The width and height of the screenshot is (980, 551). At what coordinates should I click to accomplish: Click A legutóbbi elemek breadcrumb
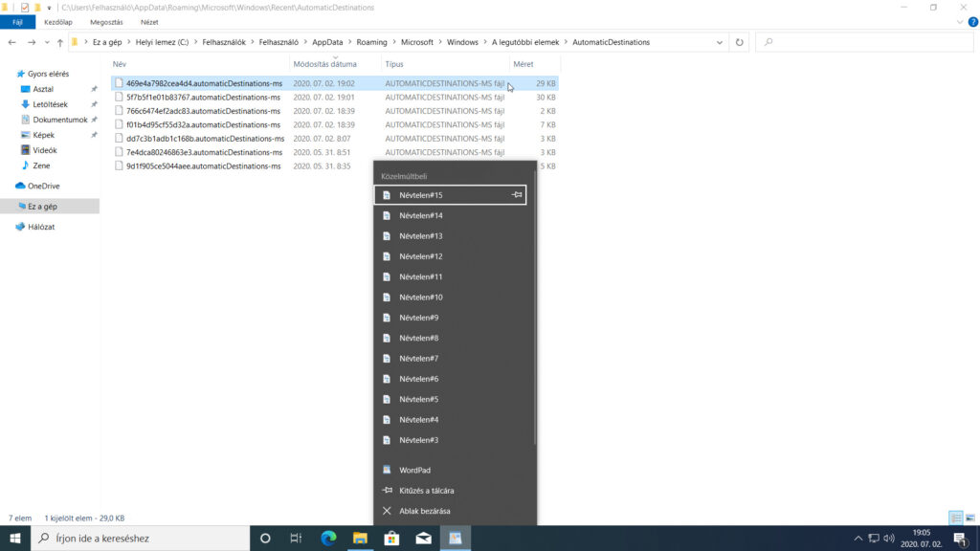pyautogui.click(x=525, y=42)
